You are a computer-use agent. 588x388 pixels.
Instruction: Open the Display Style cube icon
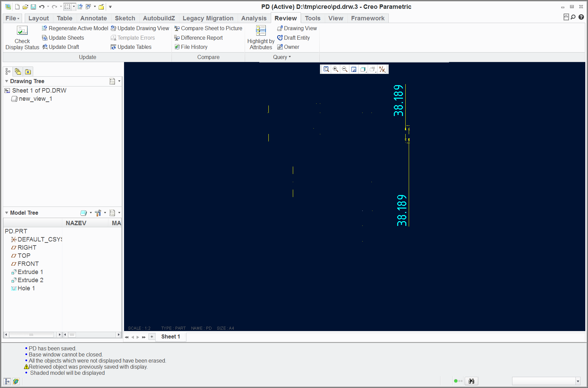pos(363,69)
